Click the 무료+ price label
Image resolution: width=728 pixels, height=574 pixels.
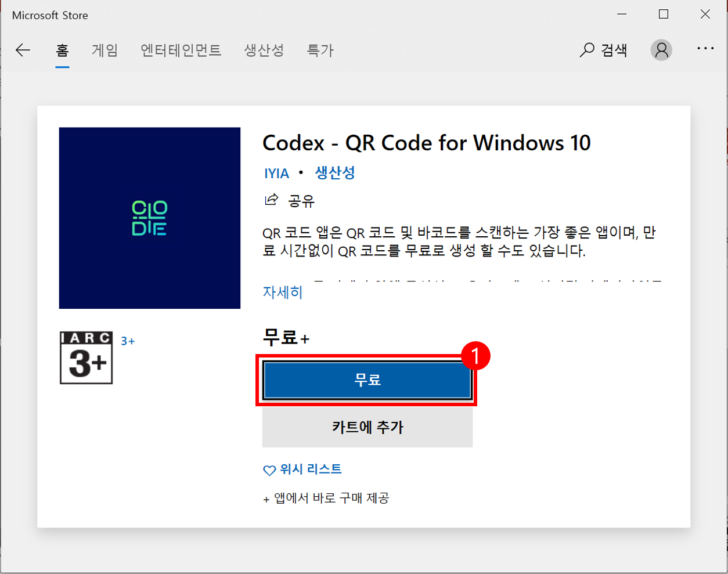tap(286, 337)
